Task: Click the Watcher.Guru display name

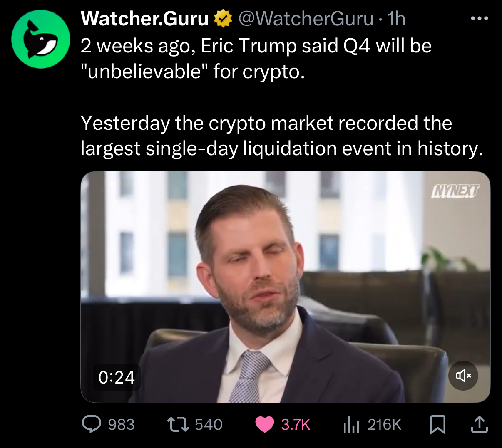Action: [x=145, y=19]
